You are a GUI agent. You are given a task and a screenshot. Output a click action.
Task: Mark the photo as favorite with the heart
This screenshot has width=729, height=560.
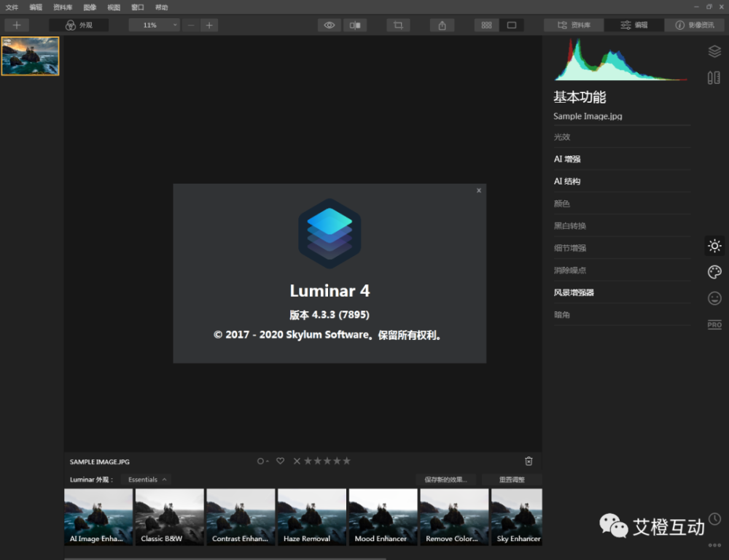[x=280, y=461]
